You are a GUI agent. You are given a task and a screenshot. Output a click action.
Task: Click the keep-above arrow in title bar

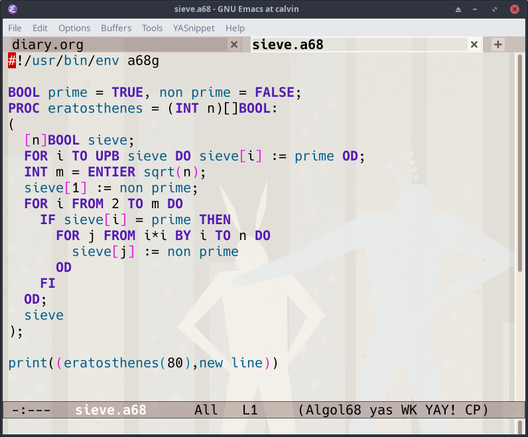pos(458,9)
